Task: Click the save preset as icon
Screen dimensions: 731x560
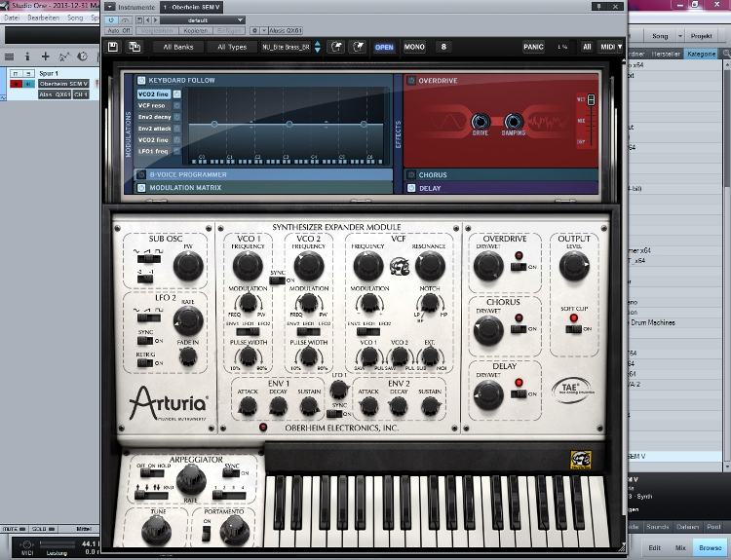Action: 135,47
